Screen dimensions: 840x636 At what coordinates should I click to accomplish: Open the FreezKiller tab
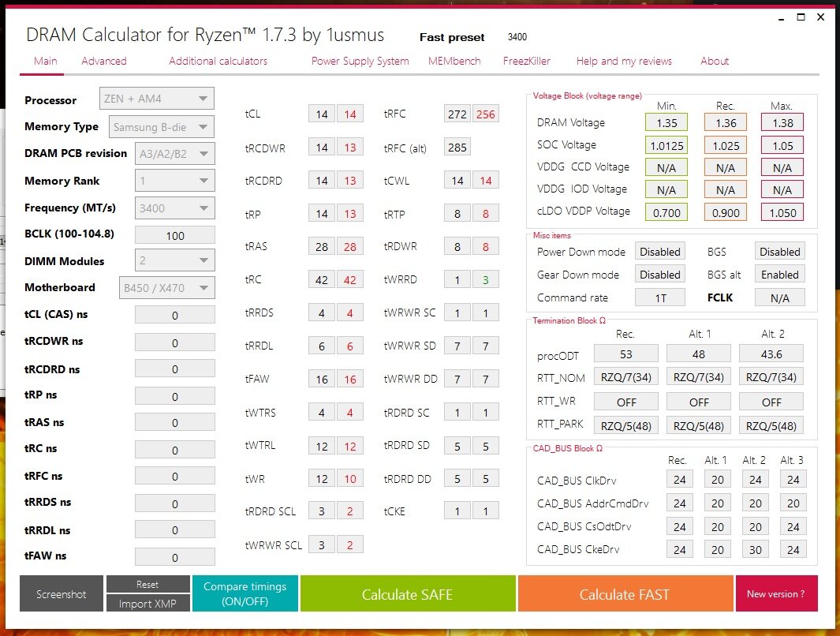(527, 61)
